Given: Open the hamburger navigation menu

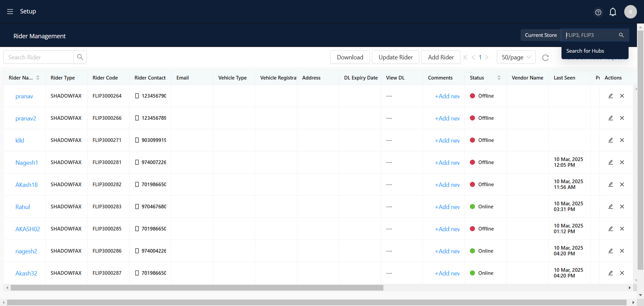Looking at the screenshot, I should pyautogui.click(x=10, y=11).
